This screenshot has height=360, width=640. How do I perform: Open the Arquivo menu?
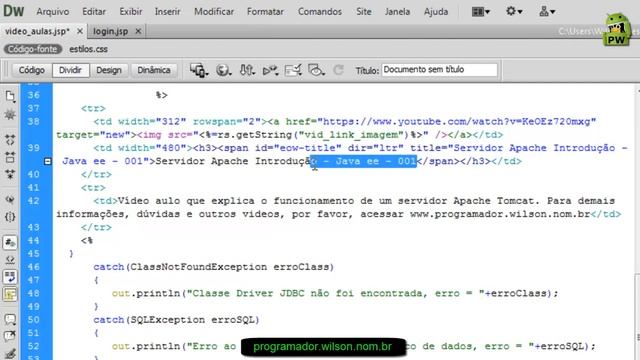click(x=53, y=11)
